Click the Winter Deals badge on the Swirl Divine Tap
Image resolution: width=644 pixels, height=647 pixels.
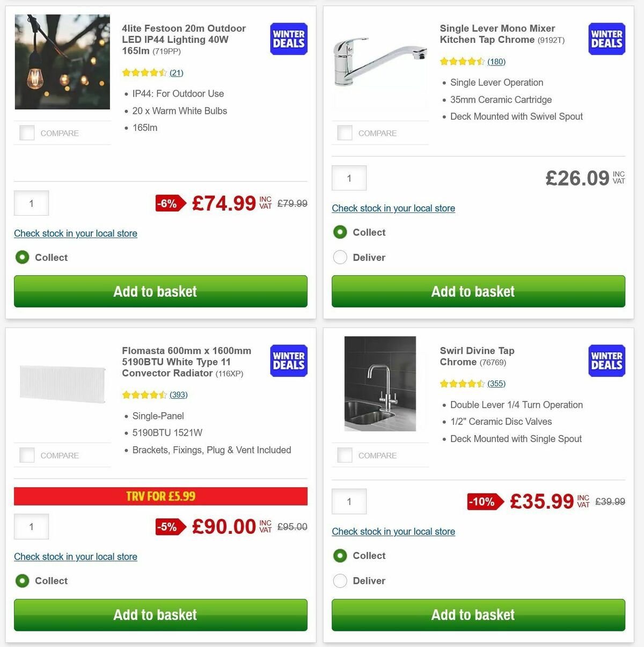click(606, 361)
